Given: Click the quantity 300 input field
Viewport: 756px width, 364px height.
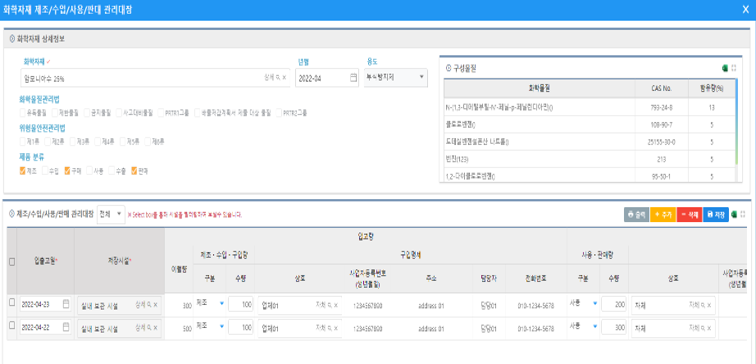Looking at the screenshot, I should click(x=614, y=328).
